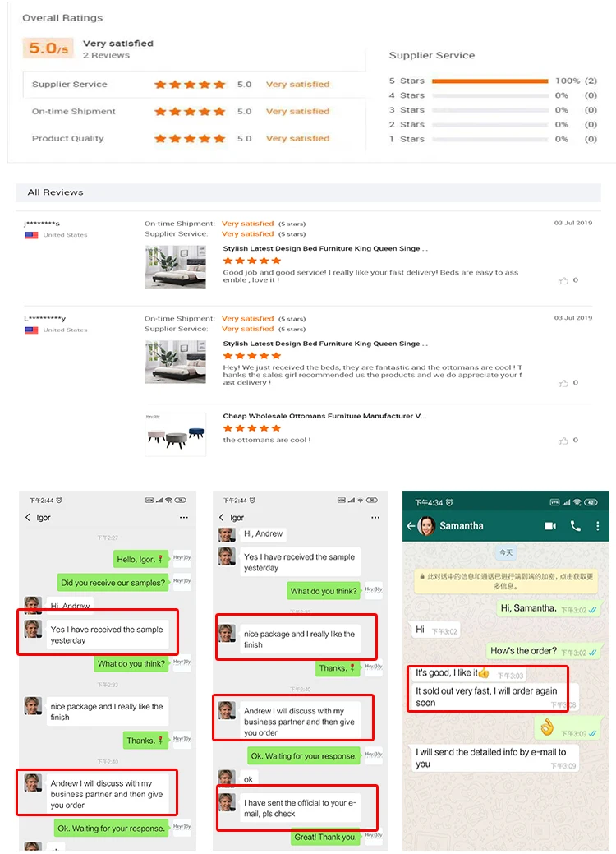
Task: Open the bed thumbnail in j*********s's review
Action: [175, 266]
